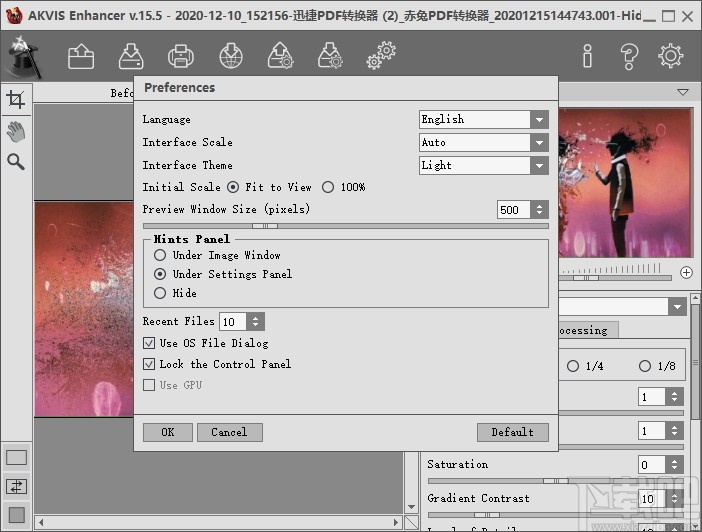Choose Under Settings Panel hints option

coord(160,274)
